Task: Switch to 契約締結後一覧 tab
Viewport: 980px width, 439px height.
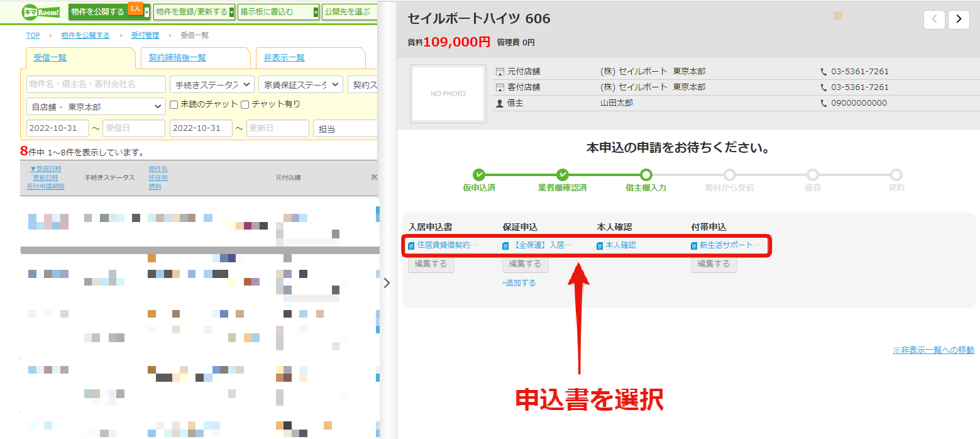Action: click(x=177, y=58)
